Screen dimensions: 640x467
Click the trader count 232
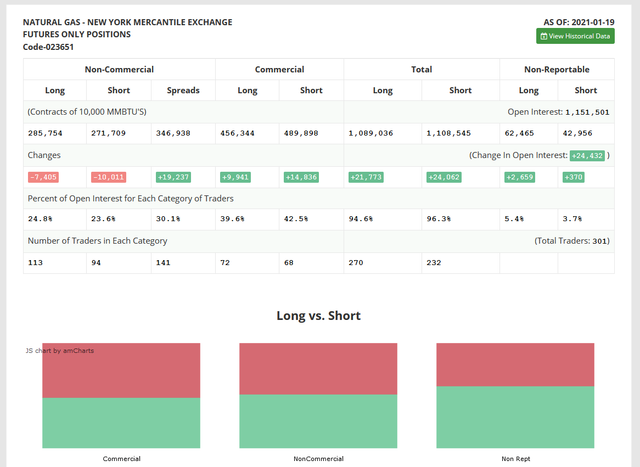point(433,262)
